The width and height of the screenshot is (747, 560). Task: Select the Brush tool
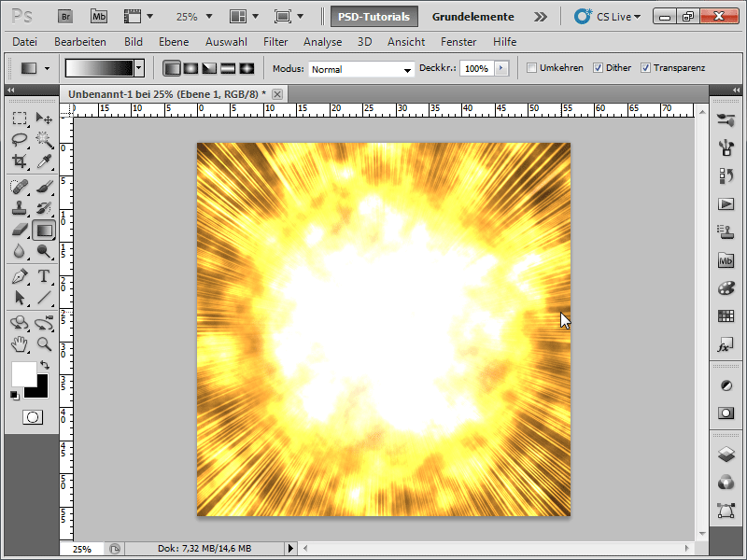[x=44, y=186]
